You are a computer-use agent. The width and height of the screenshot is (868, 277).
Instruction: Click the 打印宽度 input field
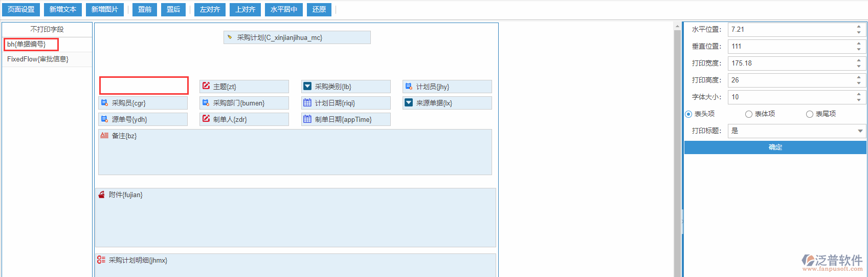tap(790, 63)
